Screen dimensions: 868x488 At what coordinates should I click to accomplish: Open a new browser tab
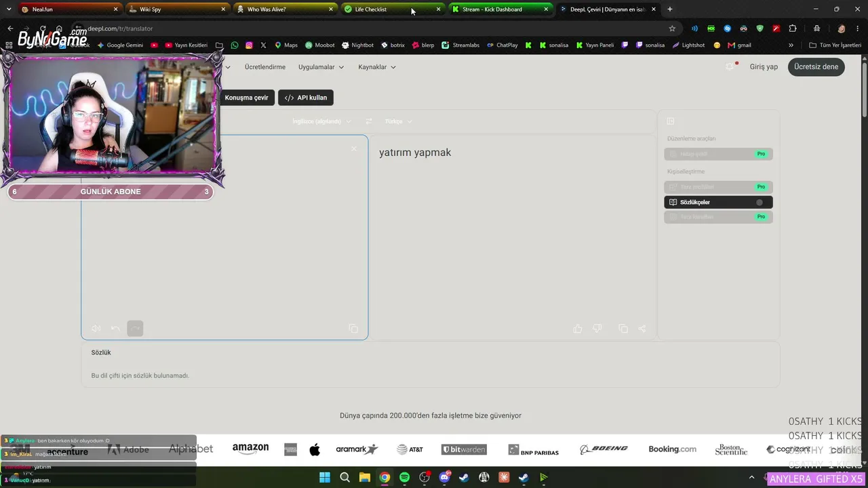tap(670, 9)
